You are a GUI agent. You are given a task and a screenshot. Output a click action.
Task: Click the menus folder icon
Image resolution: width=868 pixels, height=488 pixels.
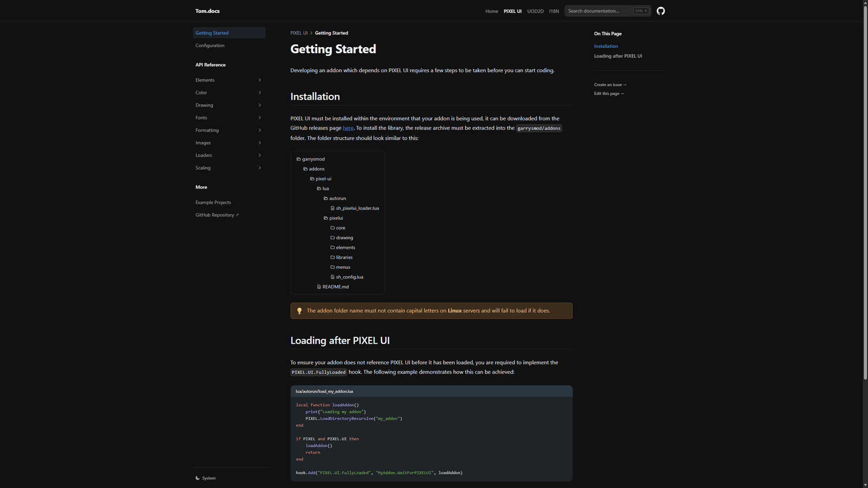(x=333, y=267)
